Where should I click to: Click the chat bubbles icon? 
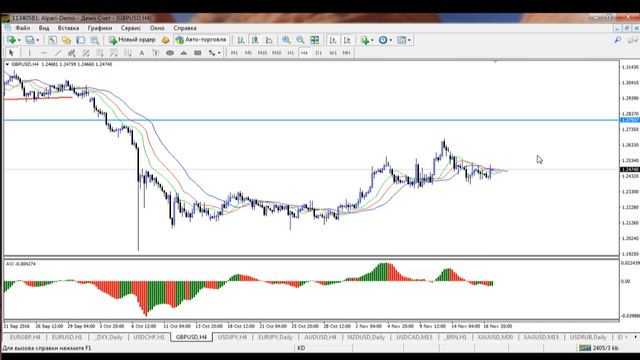pos(633,40)
